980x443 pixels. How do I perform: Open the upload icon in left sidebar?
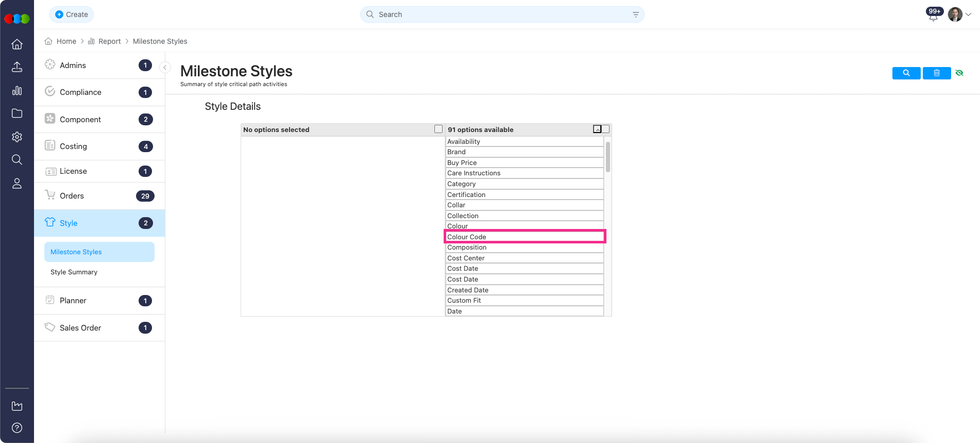click(17, 67)
